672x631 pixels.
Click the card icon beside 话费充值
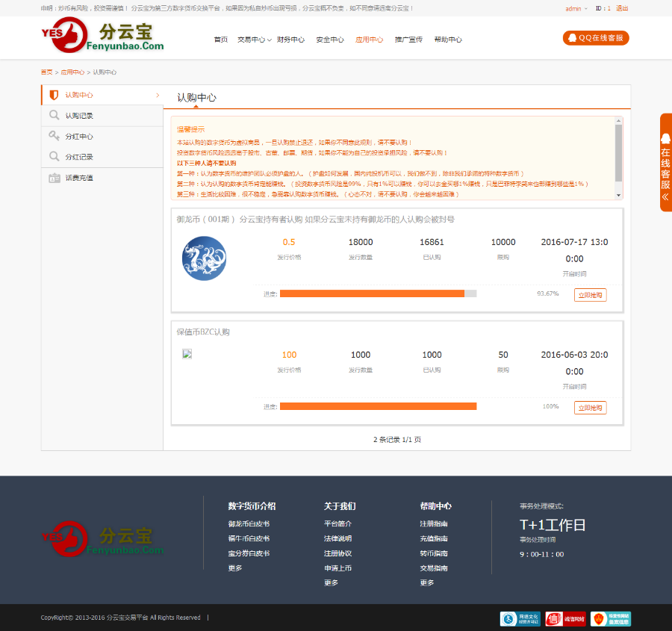(55, 178)
